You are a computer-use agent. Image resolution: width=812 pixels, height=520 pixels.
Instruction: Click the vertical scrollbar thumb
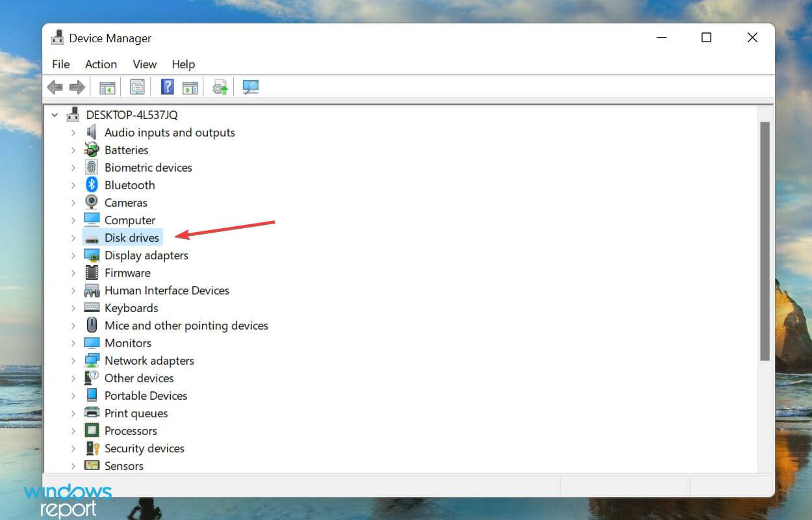765,240
